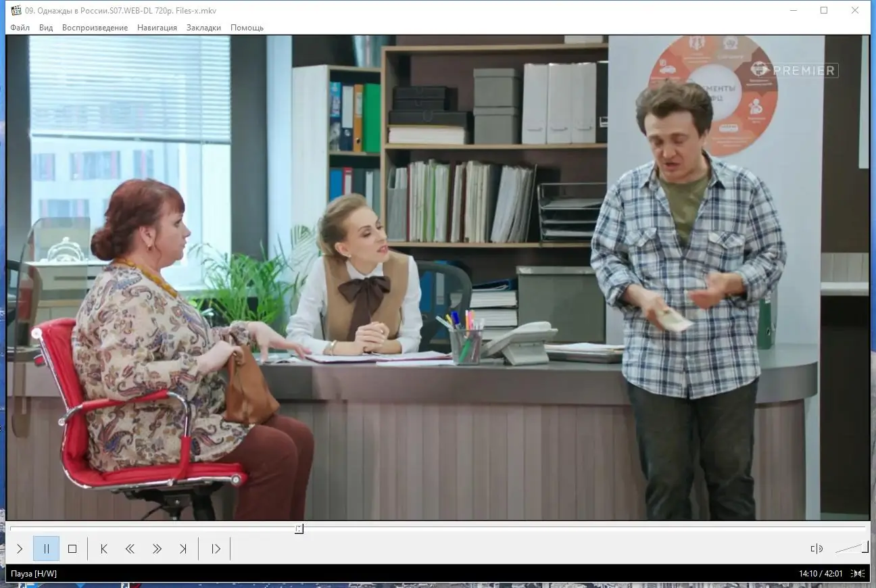Click the paused video frame
876x588 pixels.
click(438, 278)
